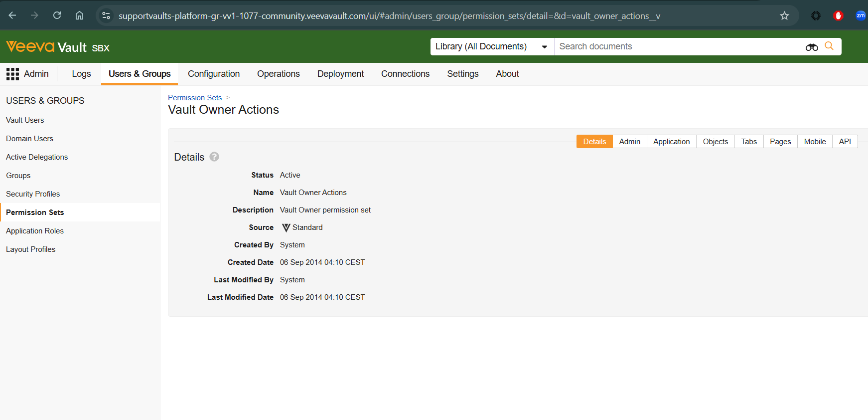Click the Search documents input field
868x420 pixels.
pos(678,46)
